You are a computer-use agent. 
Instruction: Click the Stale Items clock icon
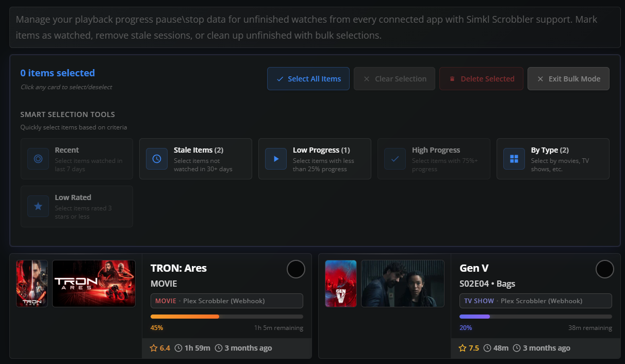click(x=157, y=159)
